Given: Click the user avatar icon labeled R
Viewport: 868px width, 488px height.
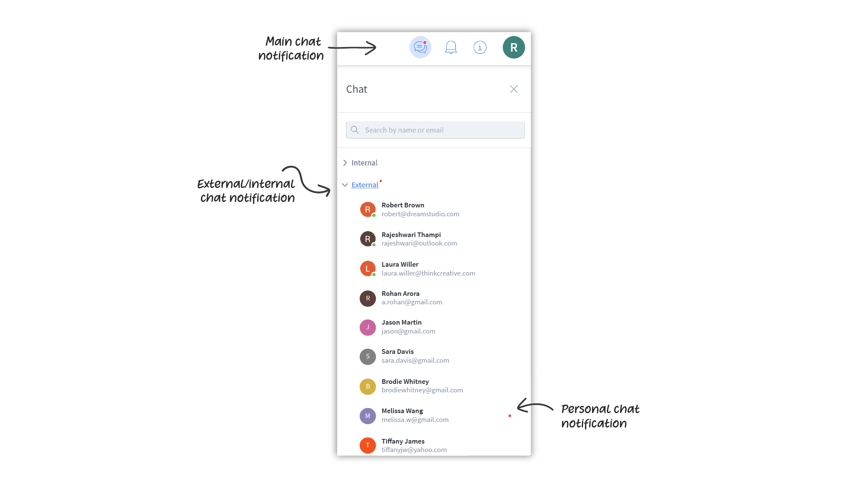Looking at the screenshot, I should pyautogui.click(x=513, y=47).
